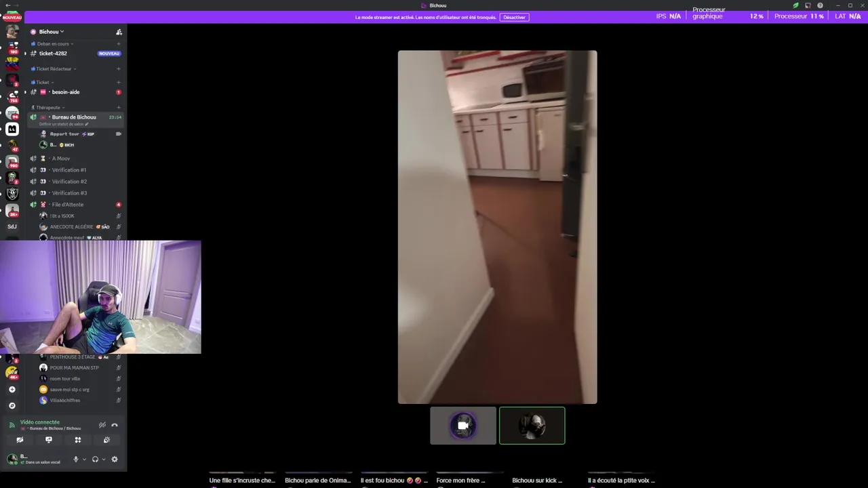Click the user avatar in the bottom user panel
Screen dimensions: 868x488
coord(12,459)
